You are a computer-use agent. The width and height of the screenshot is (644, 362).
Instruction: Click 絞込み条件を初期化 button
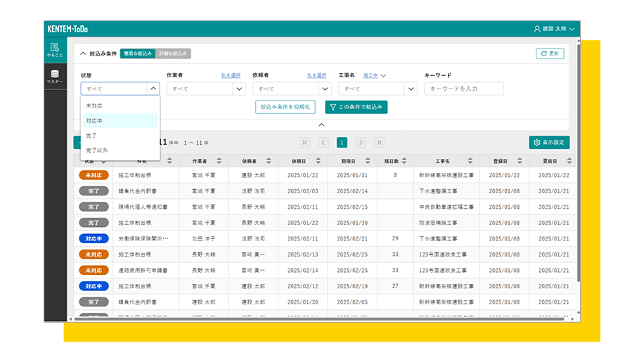[x=285, y=107]
